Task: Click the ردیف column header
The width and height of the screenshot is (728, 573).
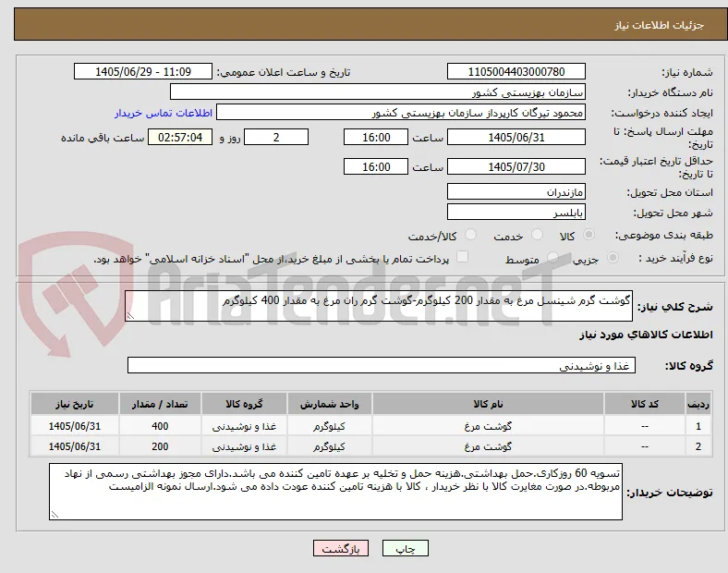Action: [698, 404]
